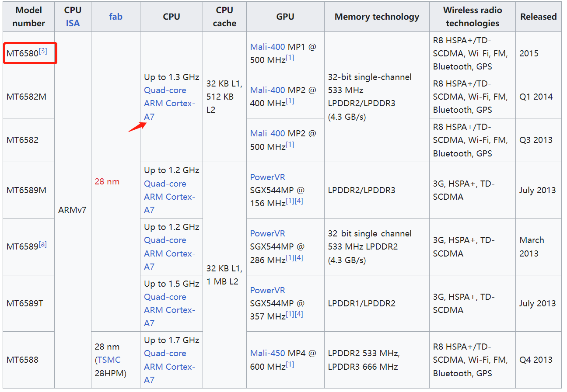Open Mali-400 link in the MT6582M row
Screen dimensions: 567x392
268,90
